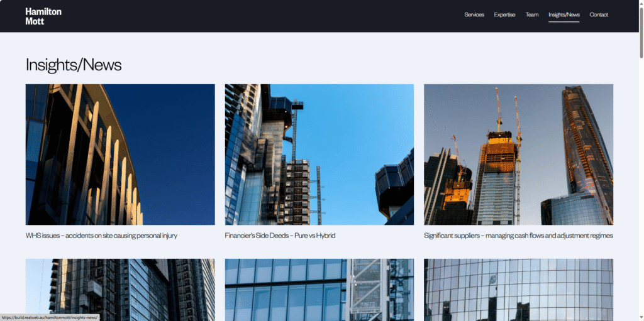Open the Services menu item
This screenshot has height=321, width=644.
[x=474, y=15]
